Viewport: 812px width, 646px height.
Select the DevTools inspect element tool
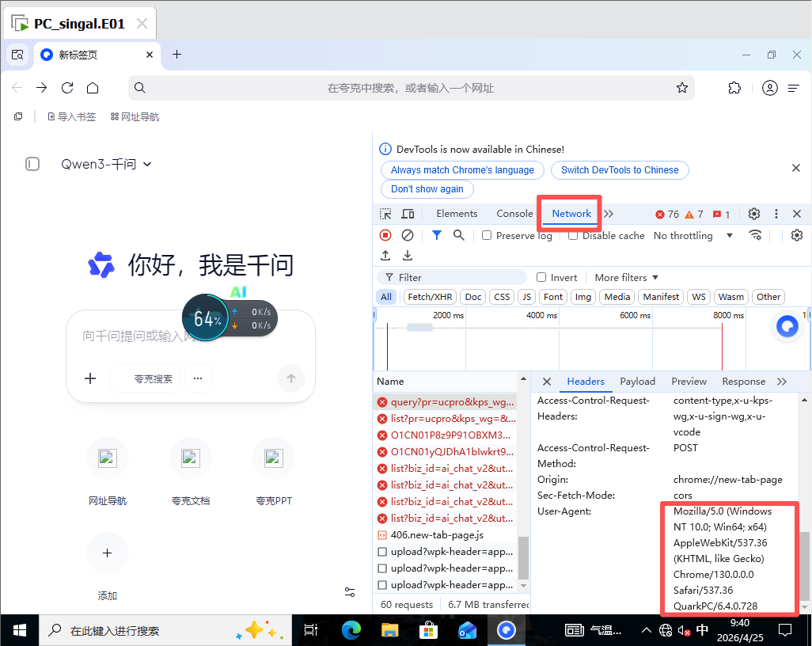point(385,214)
